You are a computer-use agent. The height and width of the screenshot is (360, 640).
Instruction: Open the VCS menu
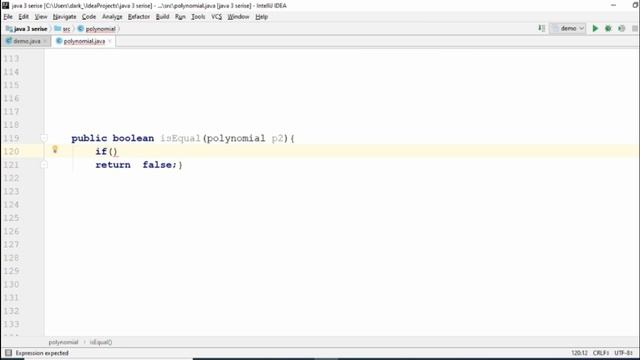[216, 17]
